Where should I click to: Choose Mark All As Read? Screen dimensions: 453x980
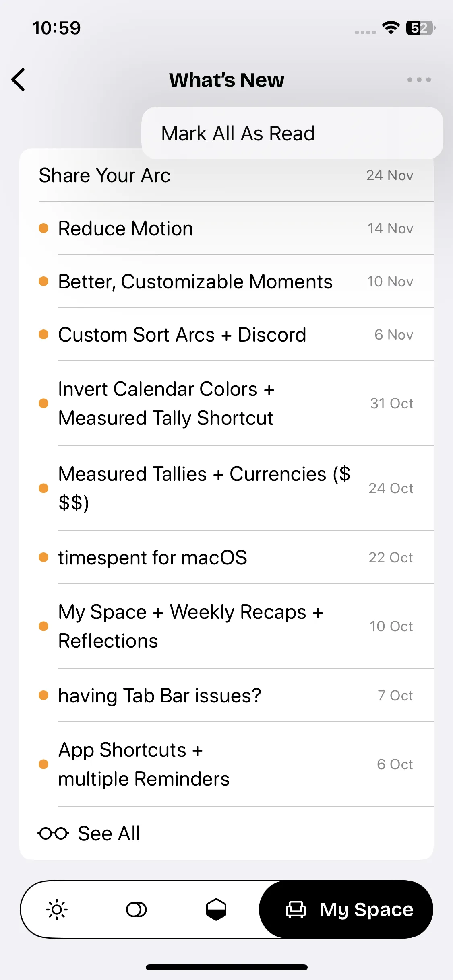(238, 134)
